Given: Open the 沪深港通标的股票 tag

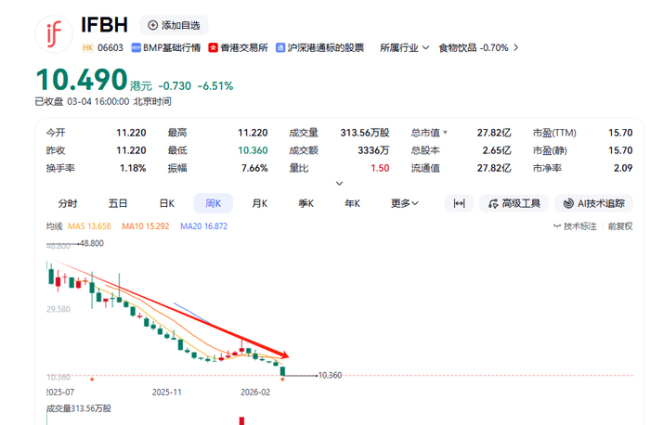Looking at the screenshot, I should 325,48.
